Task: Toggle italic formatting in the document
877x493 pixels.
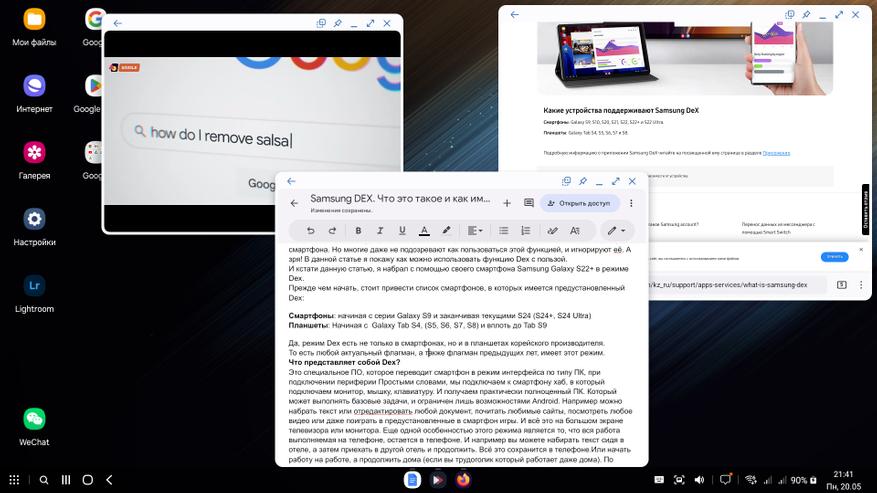Action: point(380,231)
